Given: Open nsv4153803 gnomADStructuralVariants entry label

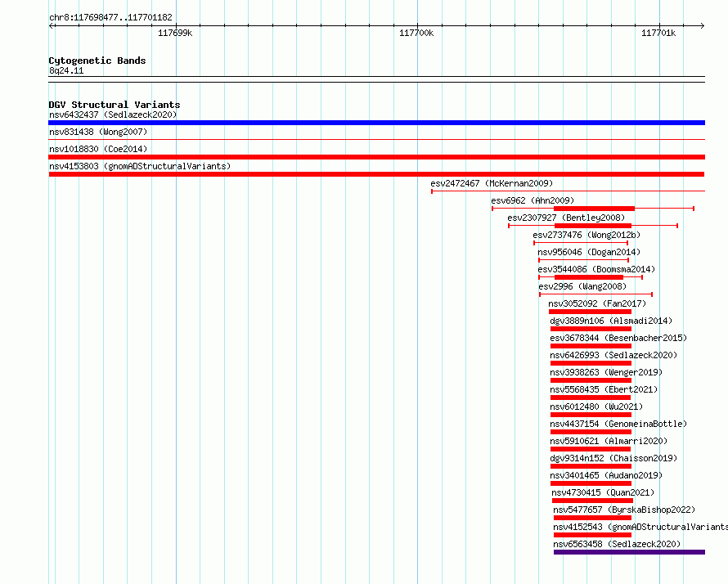Looking at the screenshot, I should (140, 166).
